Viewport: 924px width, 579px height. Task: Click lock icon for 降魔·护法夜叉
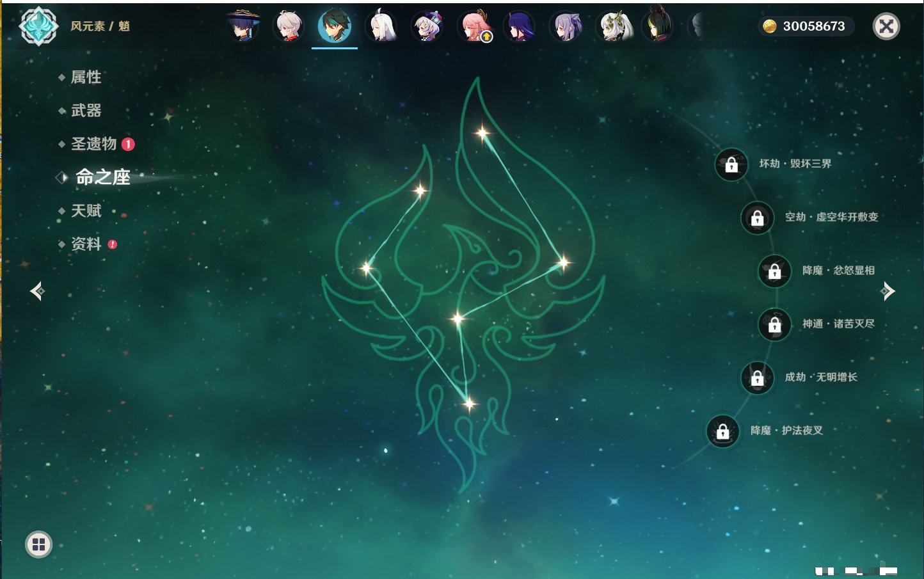tap(722, 431)
